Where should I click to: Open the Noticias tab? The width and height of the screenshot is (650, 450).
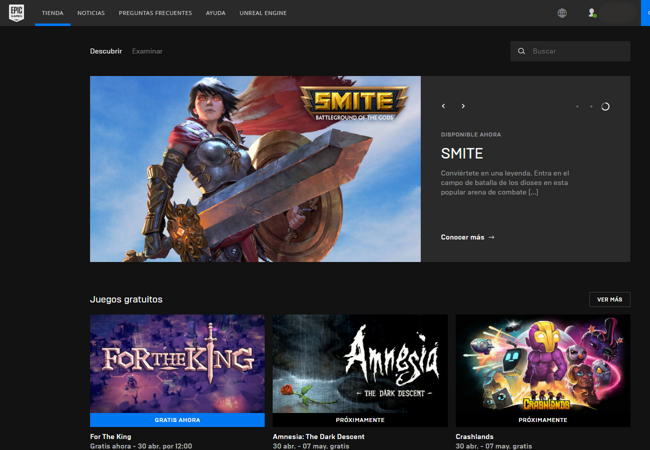tap(91, 13)
